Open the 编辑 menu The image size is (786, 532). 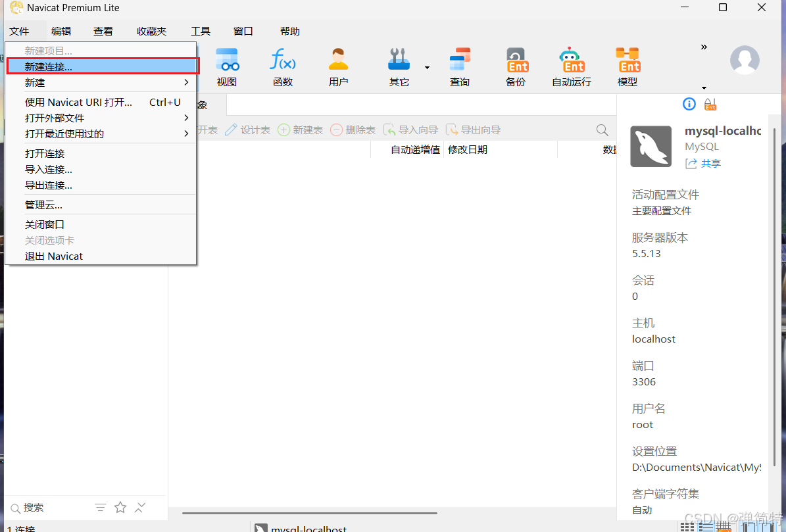(61, 31)
